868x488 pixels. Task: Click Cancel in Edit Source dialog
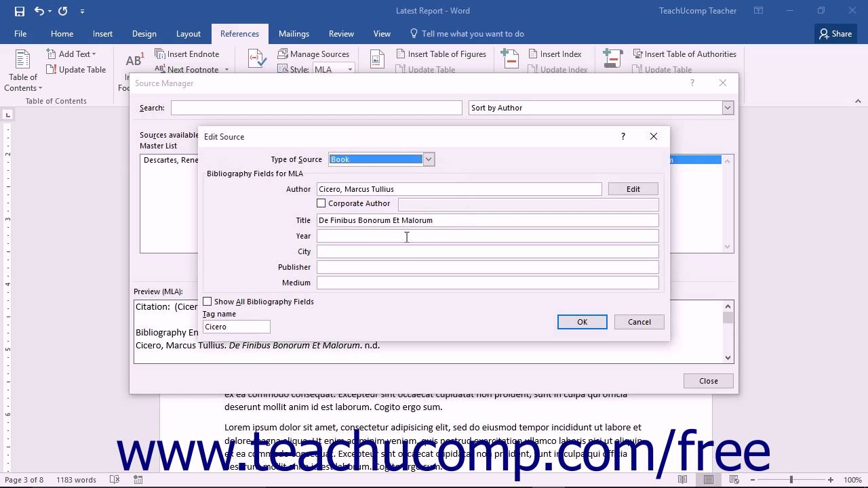639,322
